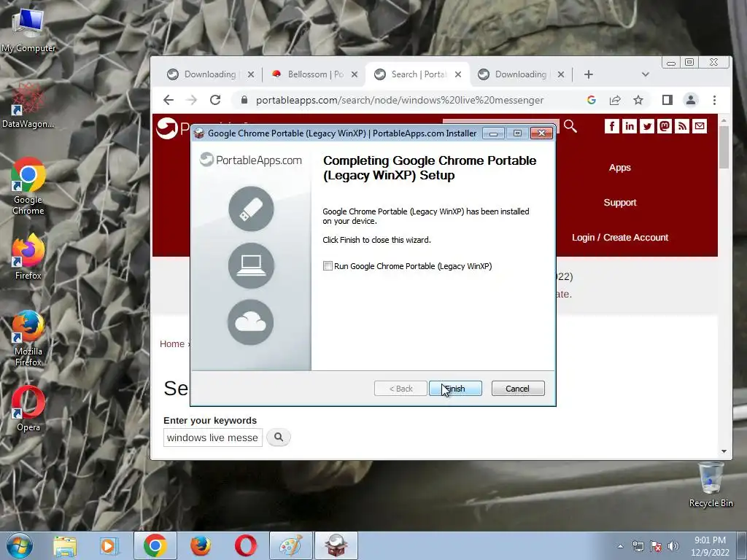Open My Computer desktop icon
Viewport: 747px width, 560px height.
(28, 29)
